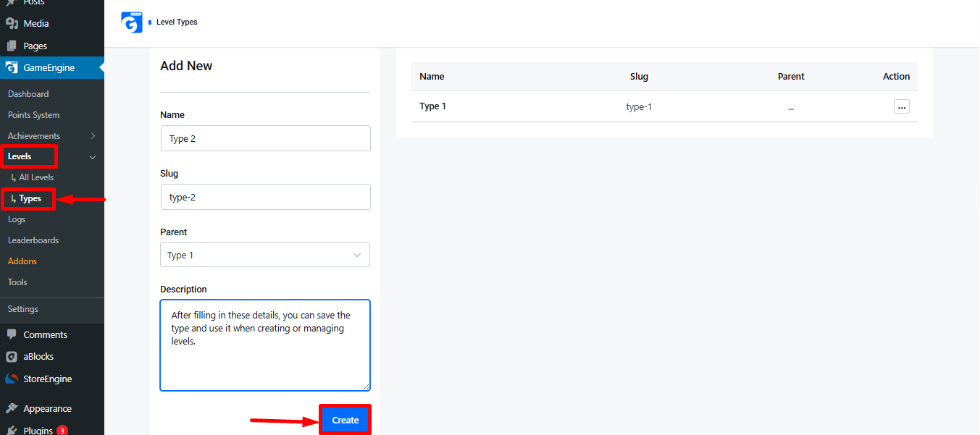
Task: Click the GameEngine sidebar menu icon
Action: [x=12, y=68]
